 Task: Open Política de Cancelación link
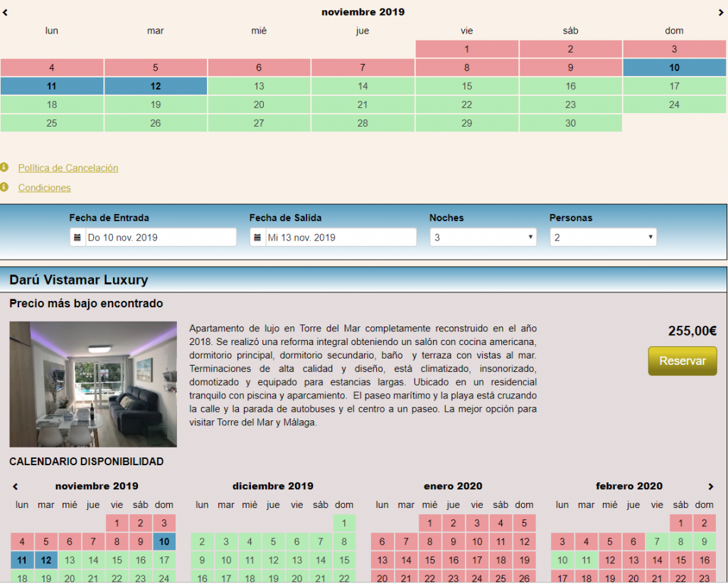point(68,168)
